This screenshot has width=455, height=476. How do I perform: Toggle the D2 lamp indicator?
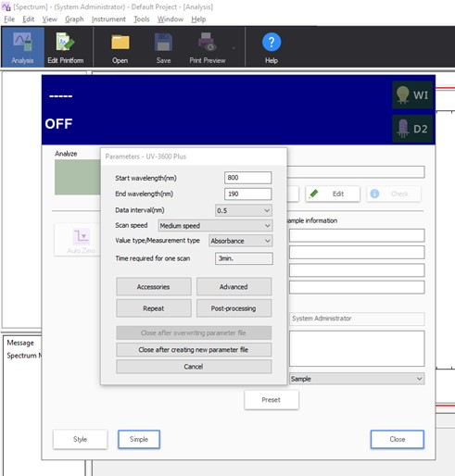(x=412, y=129)
